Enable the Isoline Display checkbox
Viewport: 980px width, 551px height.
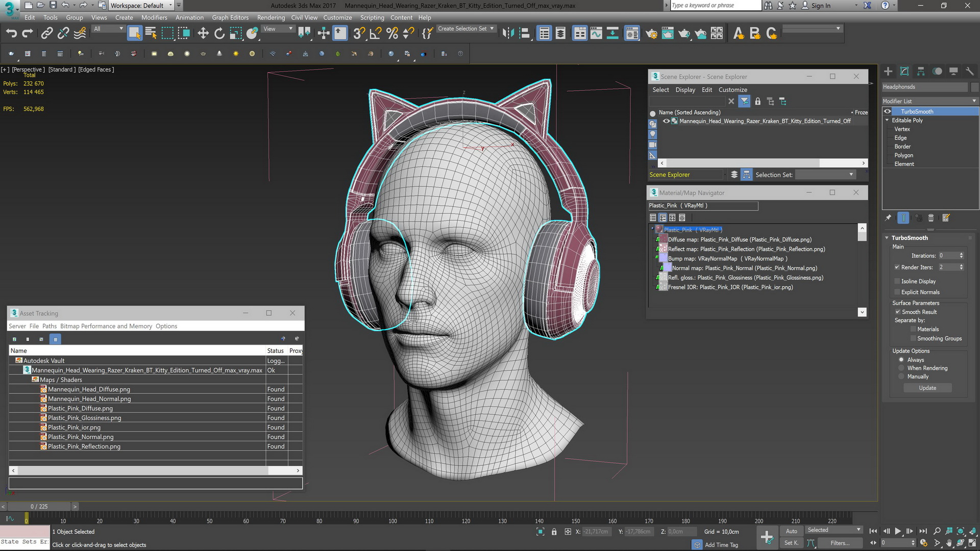click(897, 281)
